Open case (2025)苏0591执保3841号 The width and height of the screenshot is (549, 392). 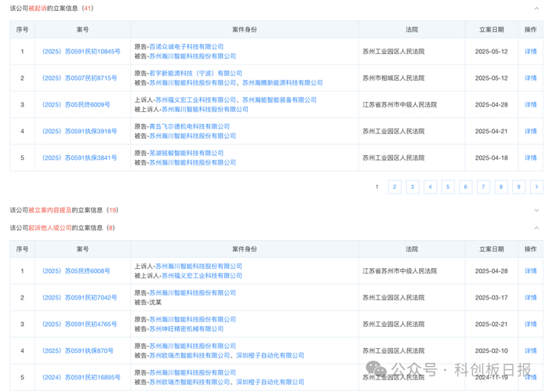click(79, 158)
